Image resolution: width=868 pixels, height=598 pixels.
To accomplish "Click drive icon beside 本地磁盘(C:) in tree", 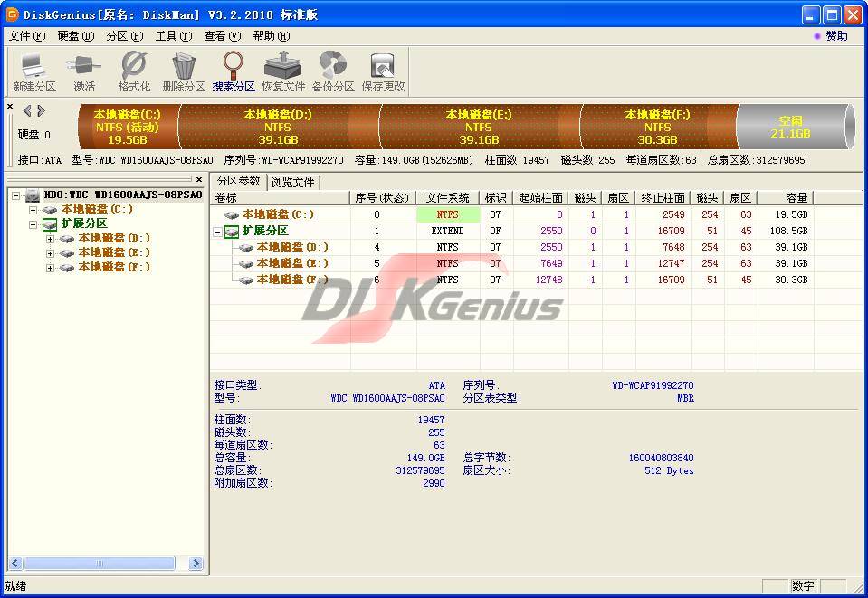I will (x=50, y=210).
